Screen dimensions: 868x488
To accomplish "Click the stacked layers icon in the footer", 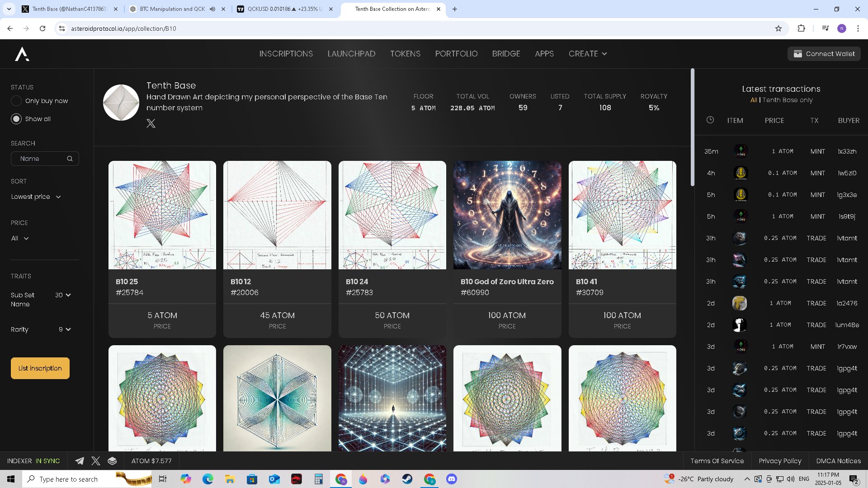I will (112, 461).
